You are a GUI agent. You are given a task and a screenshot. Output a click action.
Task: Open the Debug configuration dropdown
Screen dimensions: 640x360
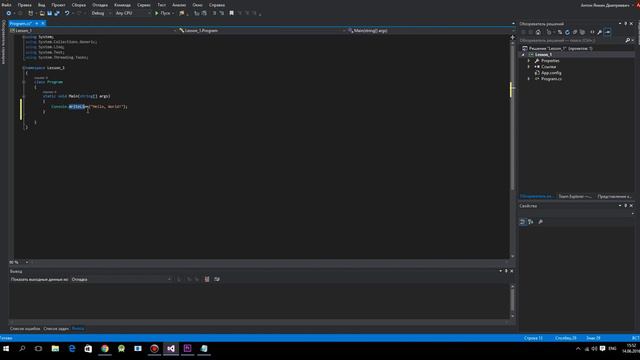102,13
